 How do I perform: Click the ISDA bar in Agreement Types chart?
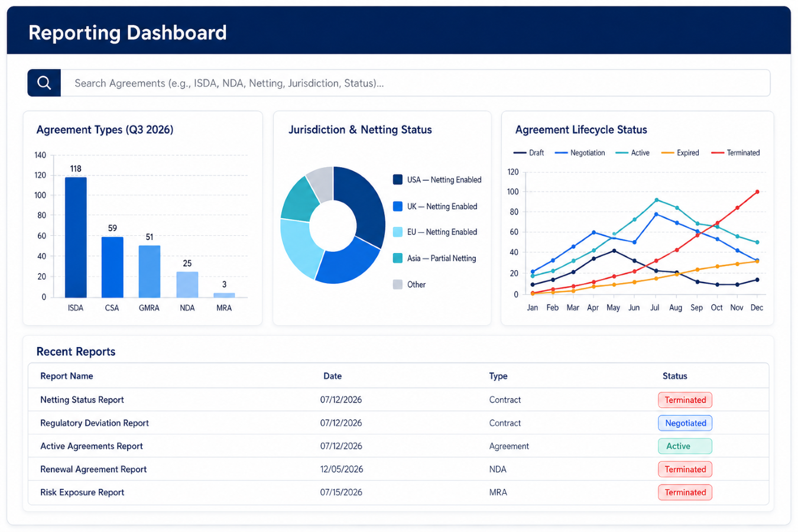[x=76, y=237]
